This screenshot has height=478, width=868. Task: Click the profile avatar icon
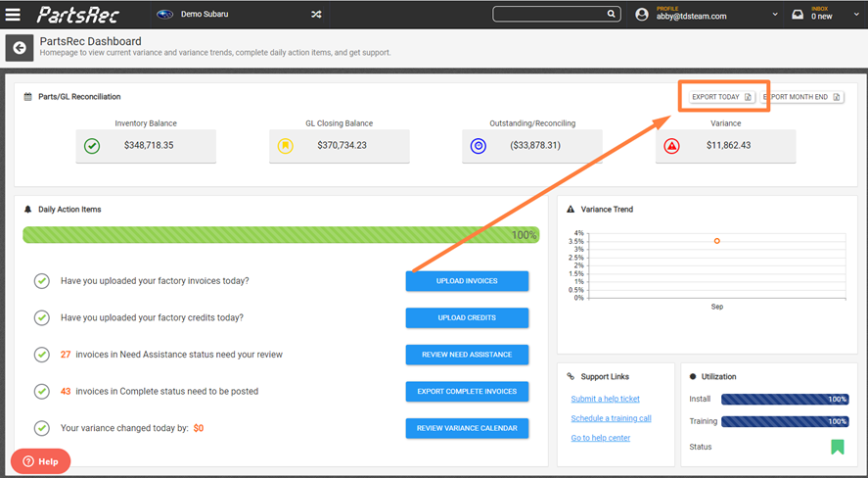[x=642, y=15]
